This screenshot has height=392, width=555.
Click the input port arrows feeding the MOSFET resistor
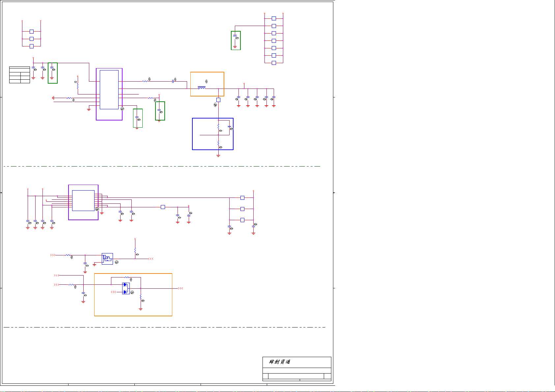click(53, 255)
